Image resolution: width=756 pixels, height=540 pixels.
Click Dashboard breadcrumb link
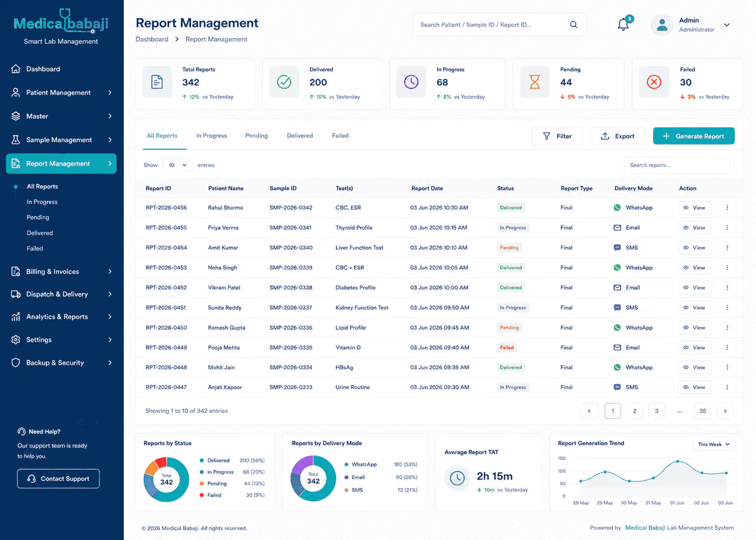pos(152,39)
